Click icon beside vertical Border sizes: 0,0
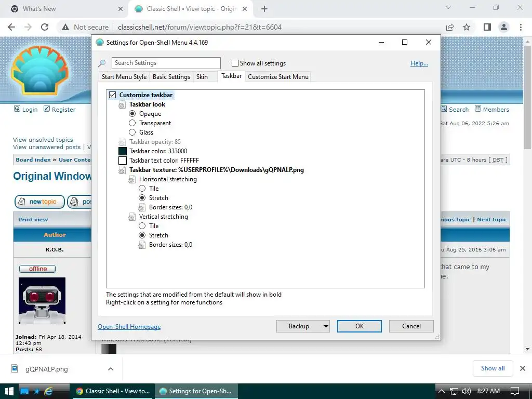The height and width of the screenshot is (399, 532). click(x=141, y=245)
